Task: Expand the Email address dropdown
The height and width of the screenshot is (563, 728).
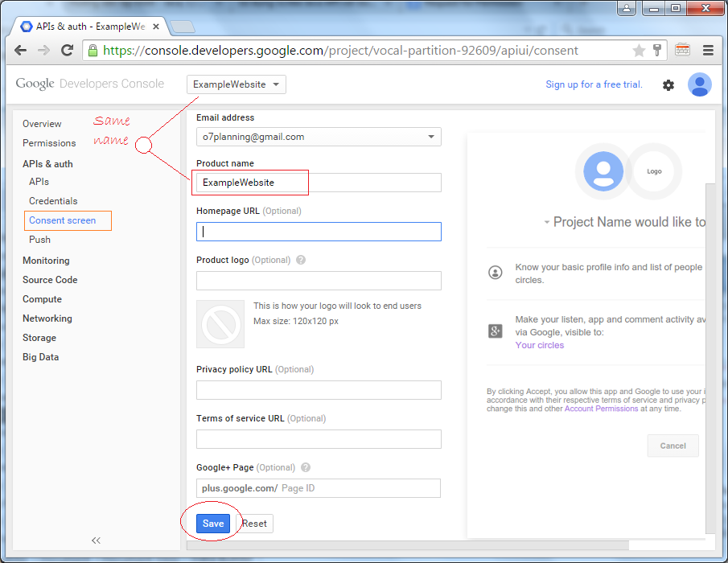Action: click(319, 137)
